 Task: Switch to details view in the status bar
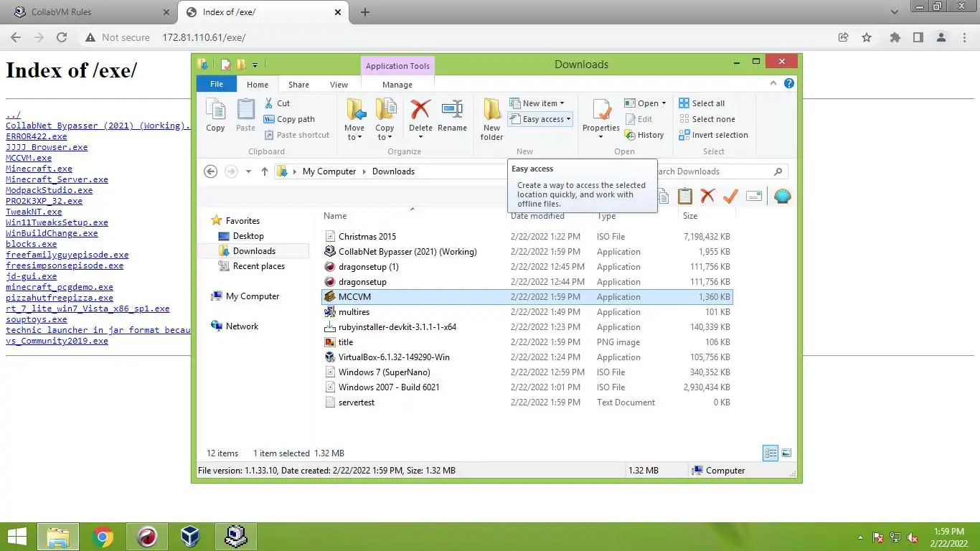(x=771, y=453)
